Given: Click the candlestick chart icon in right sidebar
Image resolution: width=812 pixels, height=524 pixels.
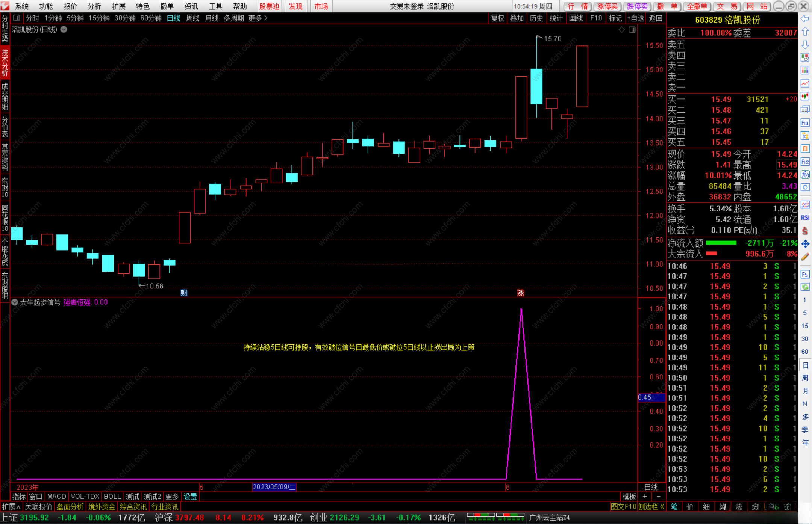Looking at the screenshot, I should (805, 97).
